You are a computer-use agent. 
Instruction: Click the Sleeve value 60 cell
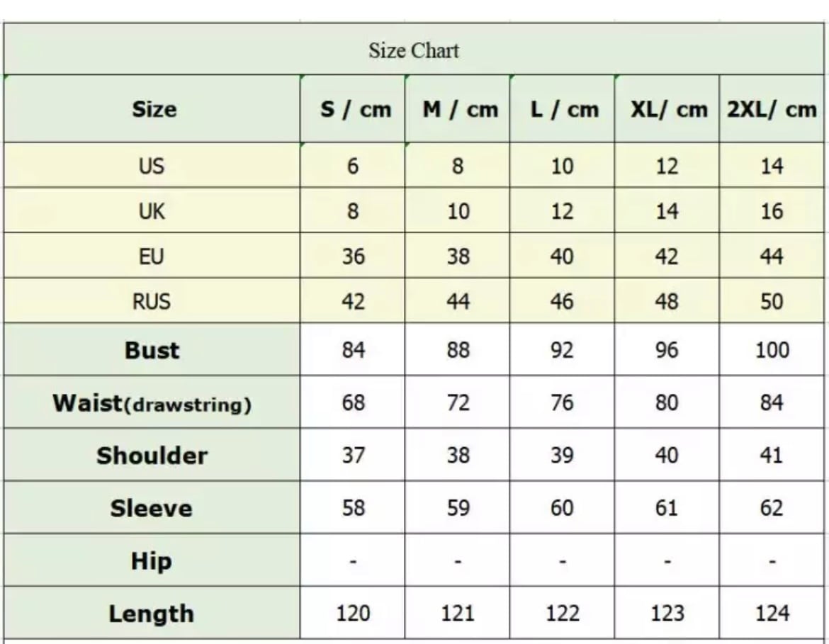pyautogui.click(x=562, y=507)
